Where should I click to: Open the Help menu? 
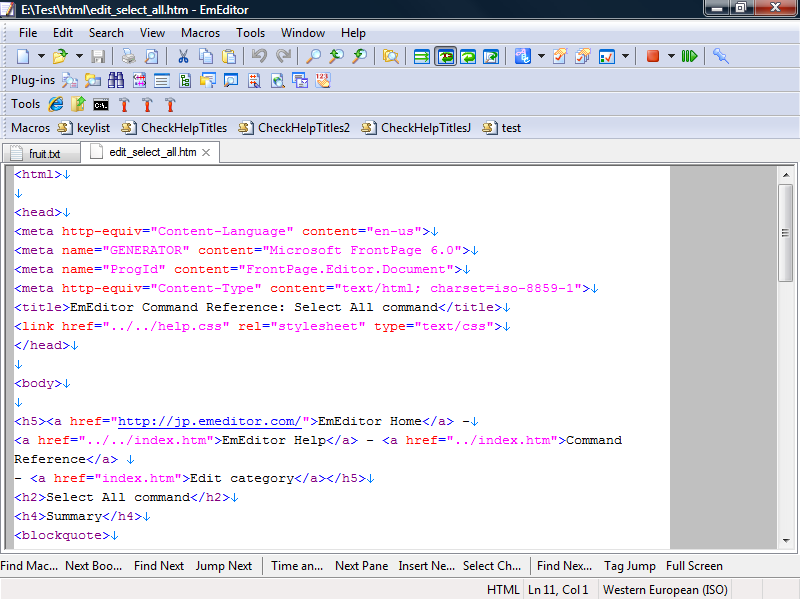353,33
